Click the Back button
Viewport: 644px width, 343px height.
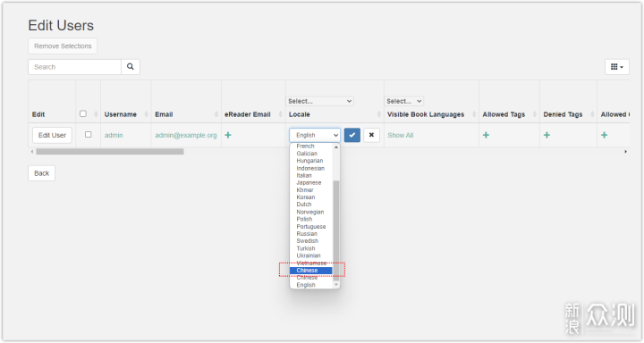click(41, 173)
